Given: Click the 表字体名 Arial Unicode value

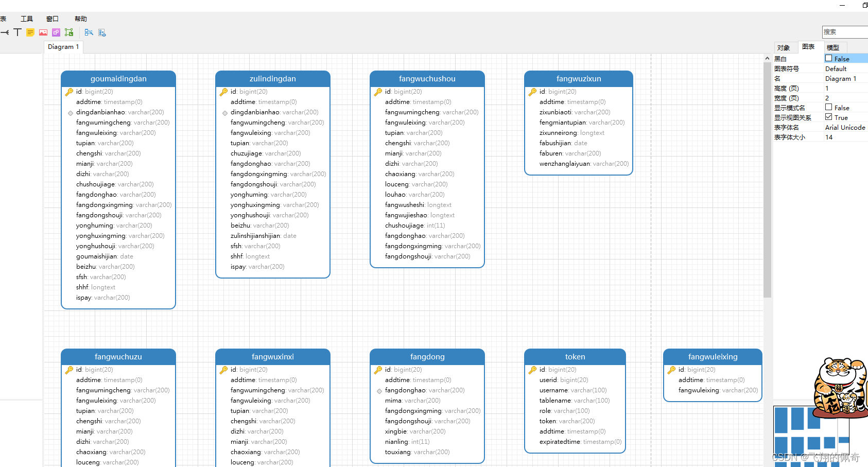Looking at the screenshot, I should coord(846,127).
